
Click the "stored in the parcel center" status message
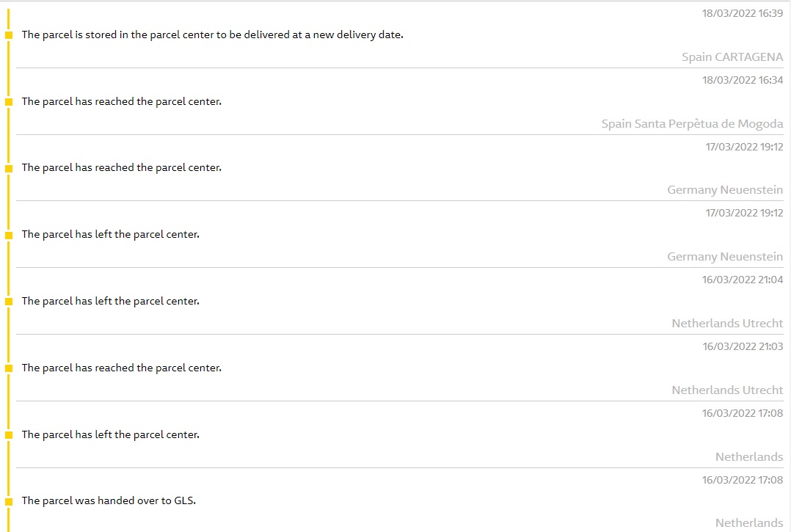tap(212, 34)
